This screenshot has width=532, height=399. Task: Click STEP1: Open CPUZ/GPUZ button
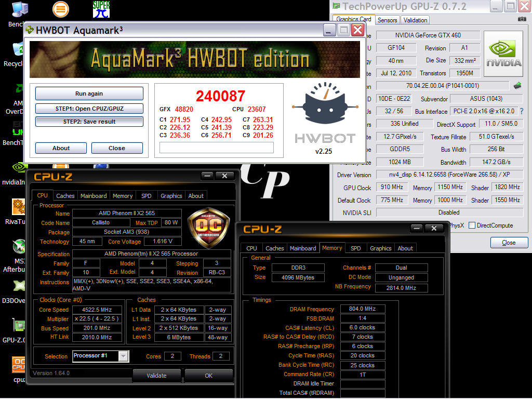point(89,109)
